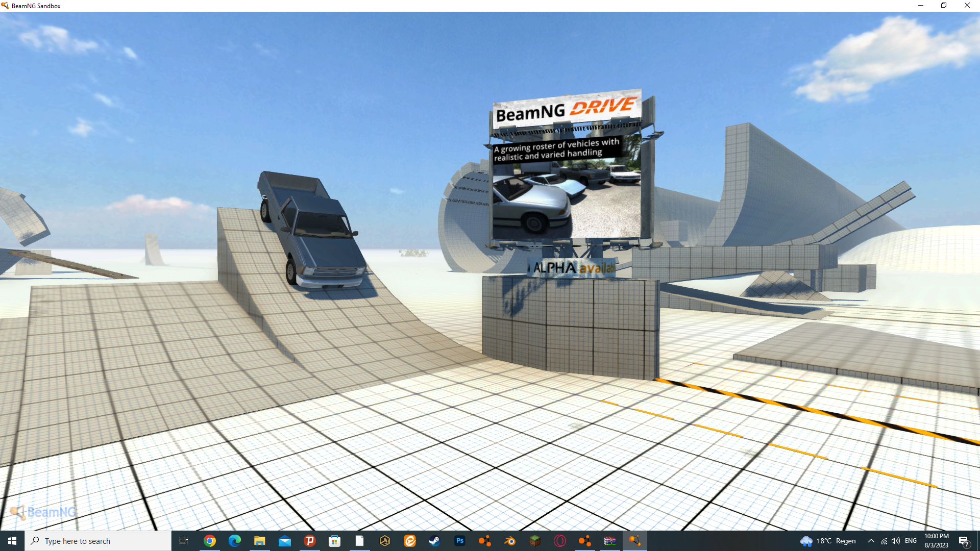The height and width of the screenshot is (551, 980).
Task: Open the volume speaker control
Action: [896, 541]
